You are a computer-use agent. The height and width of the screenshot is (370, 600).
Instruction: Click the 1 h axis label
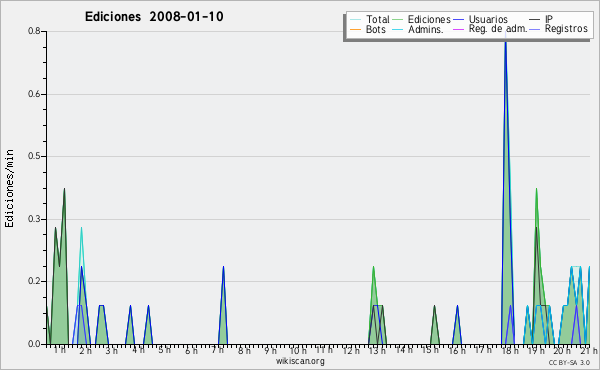(59, 350)
